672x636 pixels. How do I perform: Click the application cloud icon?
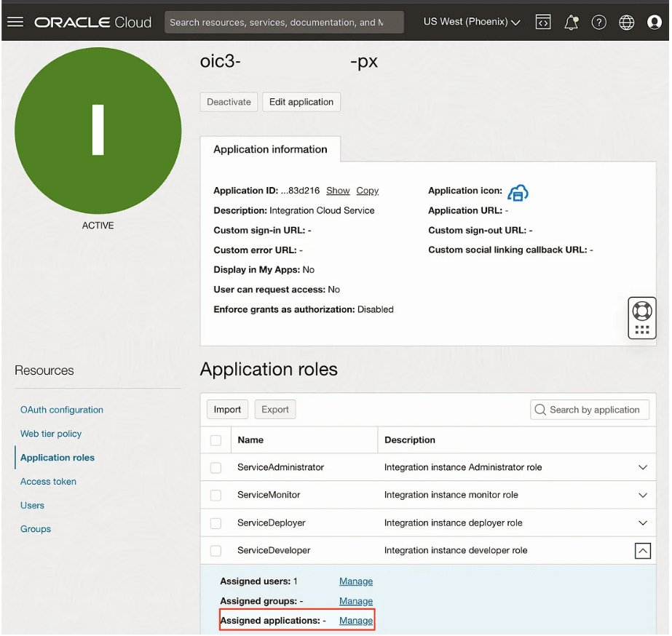pos(518,193)
